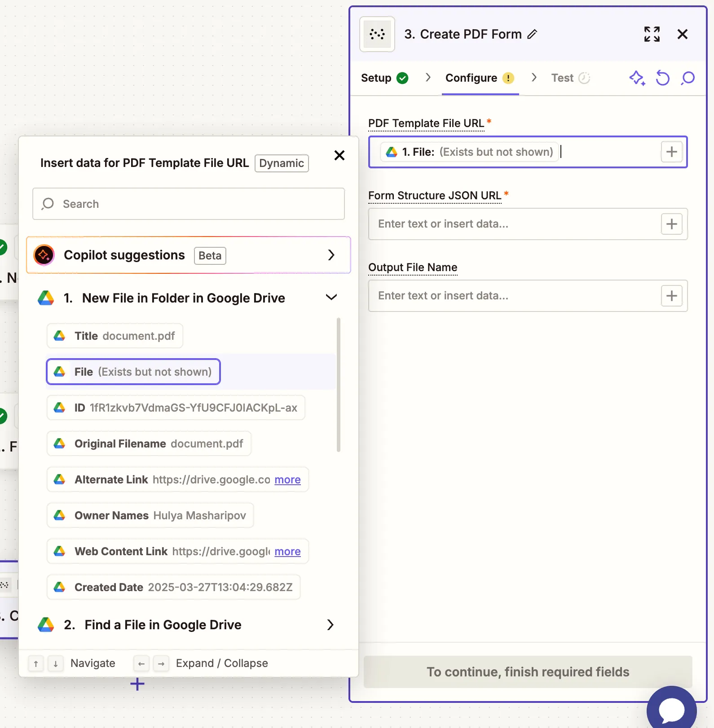Click the undo/refresh arrow icon
This screenshot has width=714, height=728.
pos(662,78)
